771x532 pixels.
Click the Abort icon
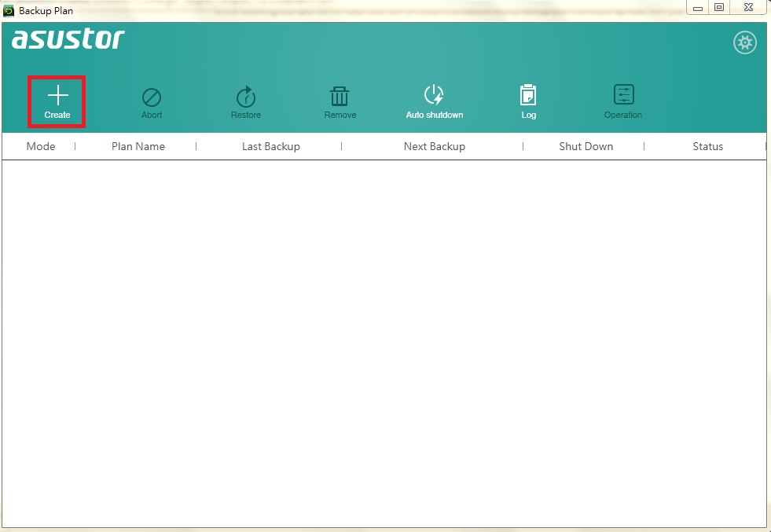pos(152,103)
